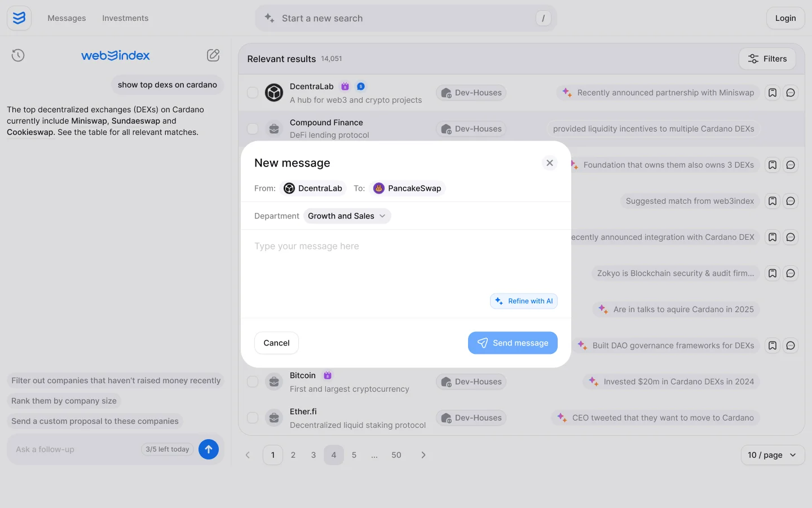Go to results page 2
Viewport: 812px width, 508px height.
click(293, 455)
